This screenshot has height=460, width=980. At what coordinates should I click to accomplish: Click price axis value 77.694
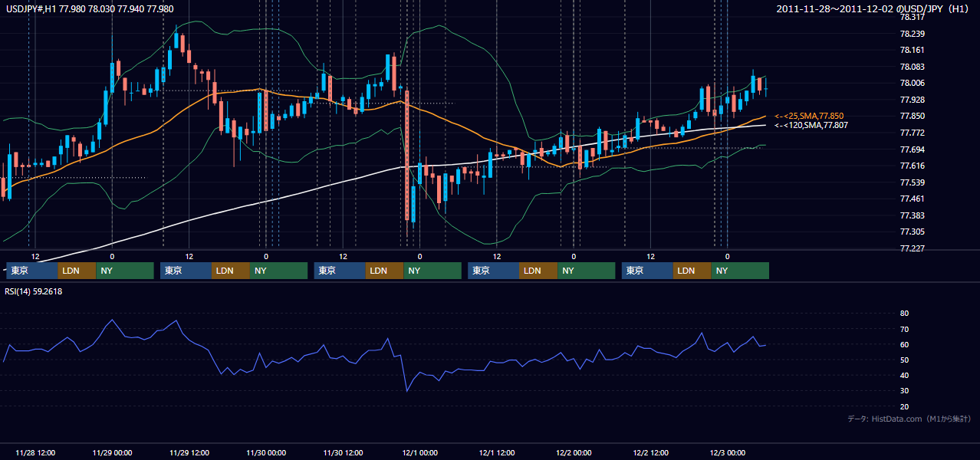tap(912, 149)
